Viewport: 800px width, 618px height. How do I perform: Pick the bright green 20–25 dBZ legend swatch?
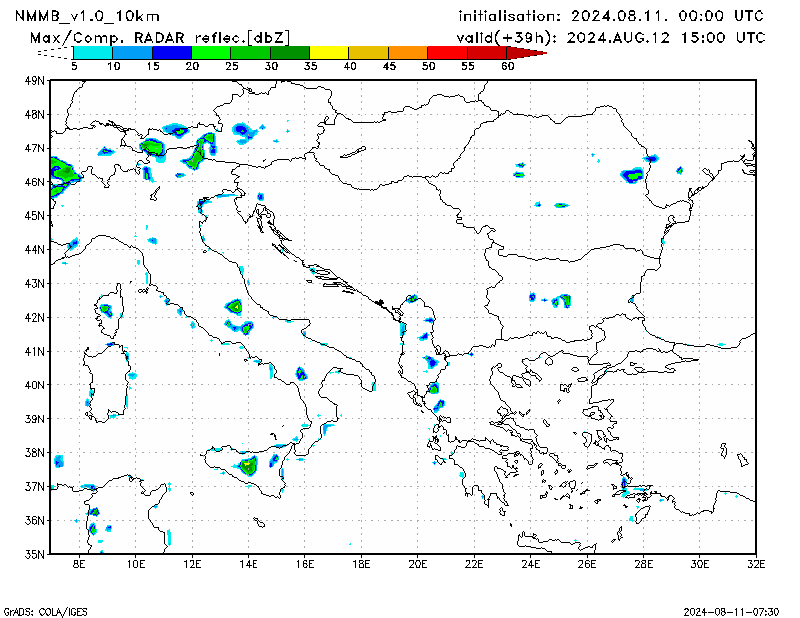(x=210, y=51)
